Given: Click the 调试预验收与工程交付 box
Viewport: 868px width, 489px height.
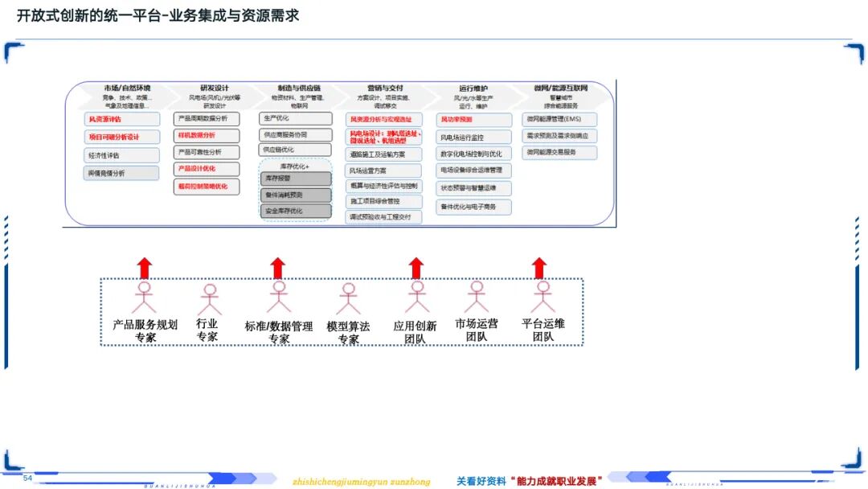Looking at the screenshot, I should (383, 217).
